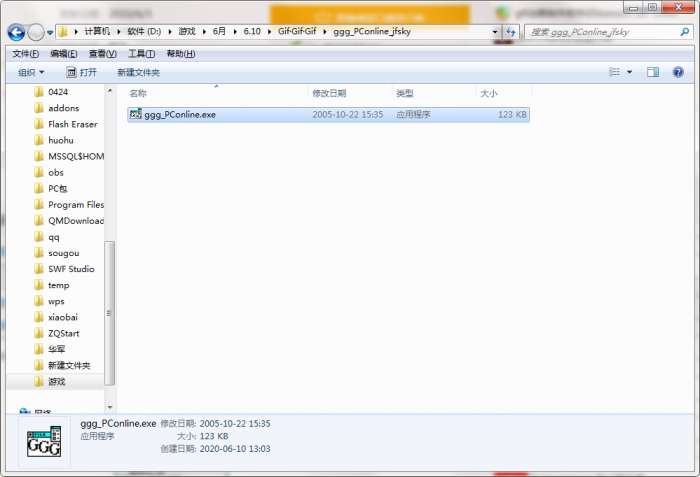The image size is (700, 477).
Task: Click the 打开 toolbar button
Action: pyautogui.click(x=81, y=72)
